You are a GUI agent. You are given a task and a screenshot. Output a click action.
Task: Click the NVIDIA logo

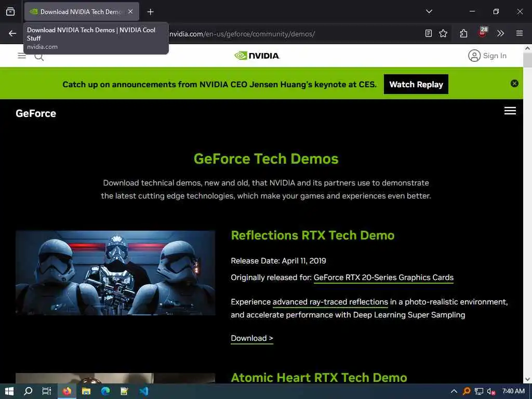pyautogui.click(x=257, y=56)
